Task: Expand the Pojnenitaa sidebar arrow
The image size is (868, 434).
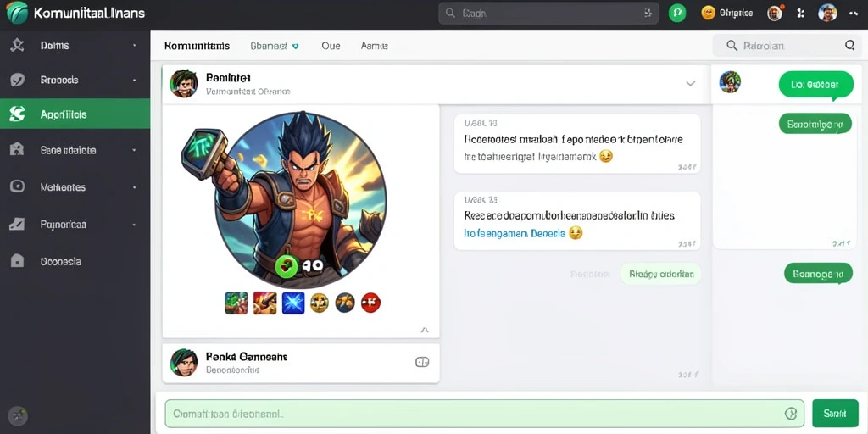Action: (135, 225)
